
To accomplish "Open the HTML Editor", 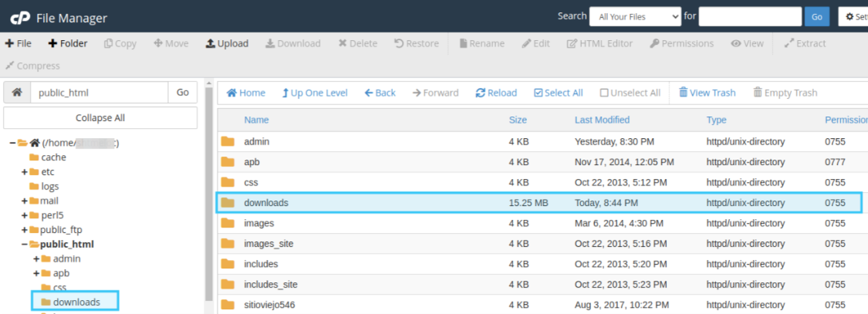I will tap(599, 43).
